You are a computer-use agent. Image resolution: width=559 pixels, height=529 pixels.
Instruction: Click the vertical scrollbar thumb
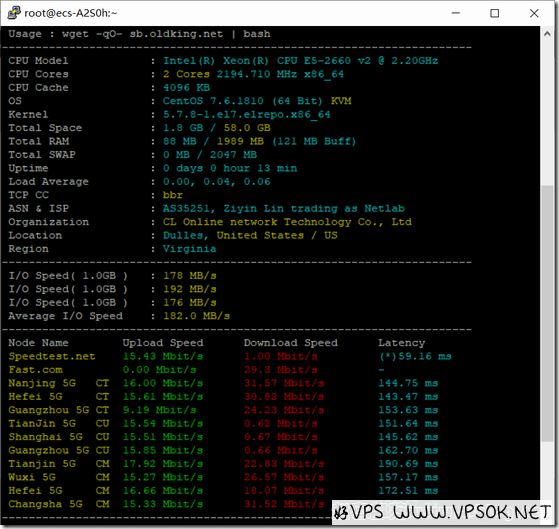click(547, 314)
